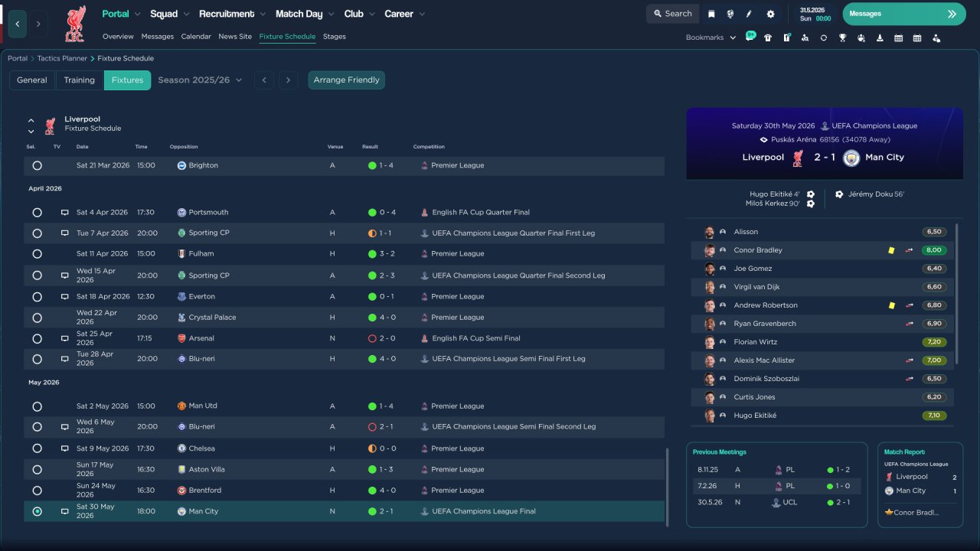980x551 pixels.
Task: Click the player ratings list scrollbar
Action: (x=957, y=294)
